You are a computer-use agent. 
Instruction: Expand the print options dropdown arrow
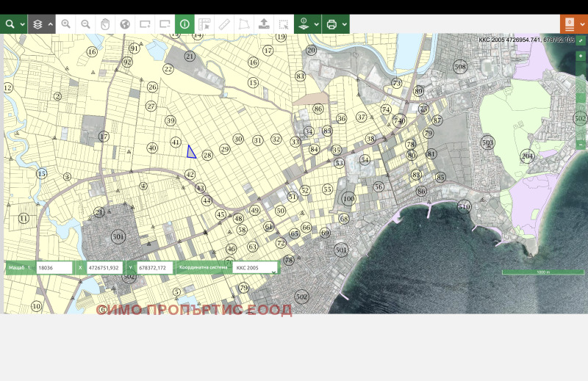coord(344,24)
